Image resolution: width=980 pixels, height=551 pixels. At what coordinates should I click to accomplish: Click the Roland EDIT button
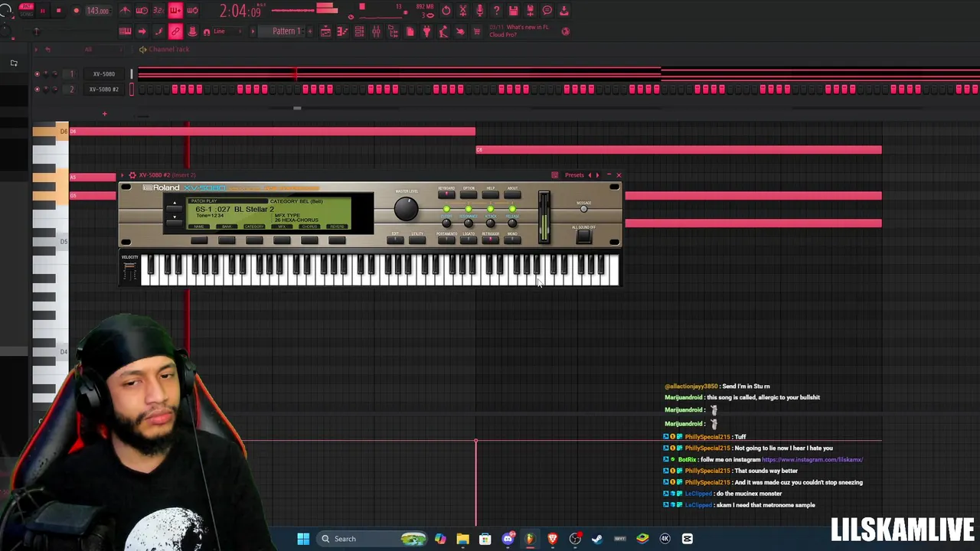tap(395, 240)
